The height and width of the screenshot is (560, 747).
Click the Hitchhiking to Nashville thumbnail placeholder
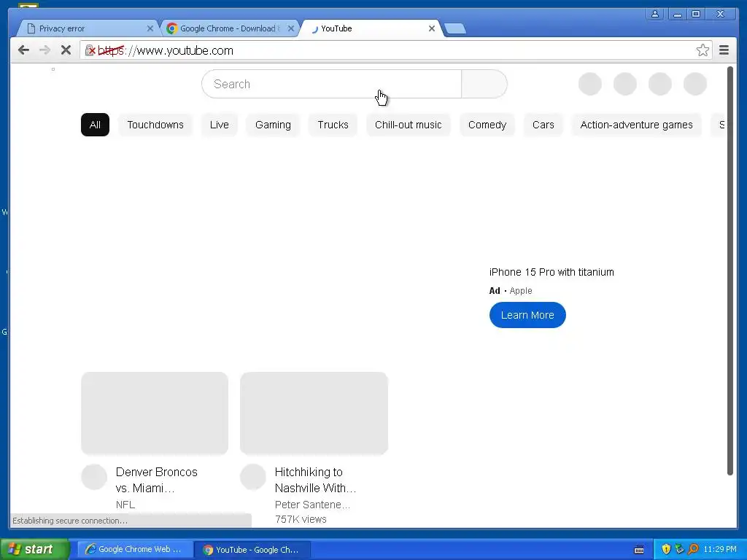tap(314, 413)
